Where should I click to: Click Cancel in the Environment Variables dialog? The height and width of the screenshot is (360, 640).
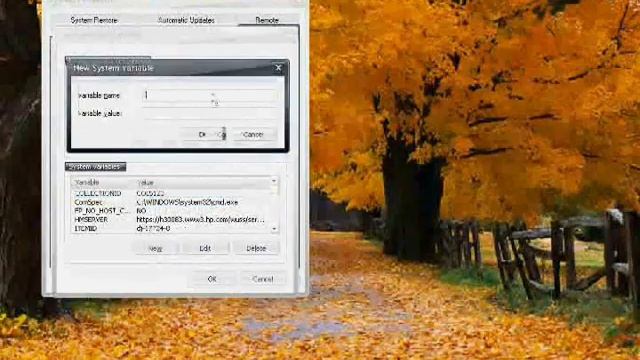point(263,279)
